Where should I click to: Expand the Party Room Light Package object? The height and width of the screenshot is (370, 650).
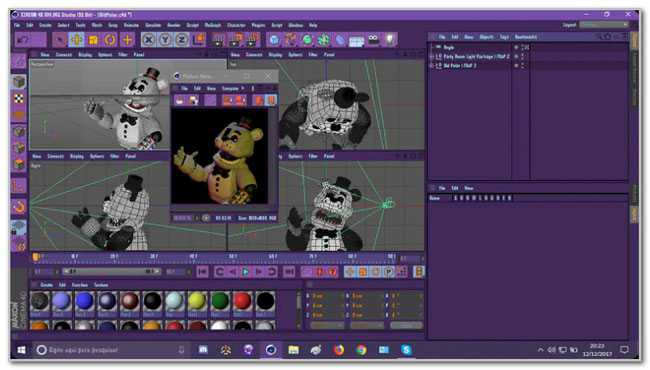coord(432,56)
